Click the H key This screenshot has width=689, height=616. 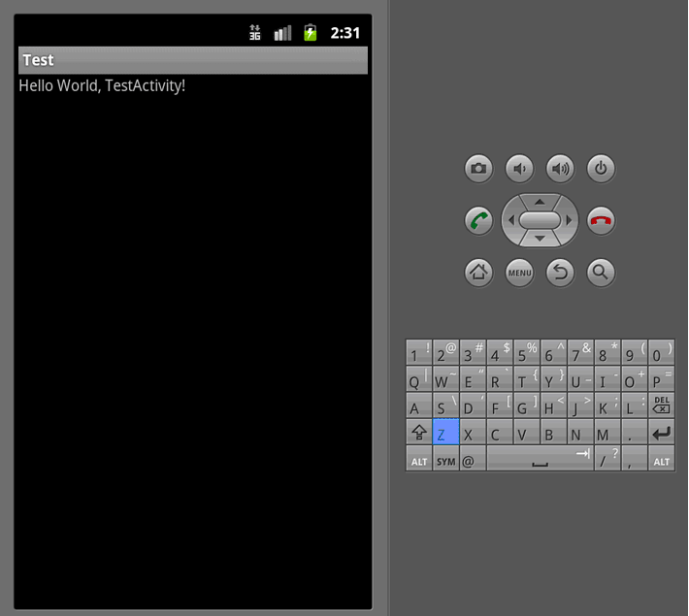click(554, 405)
